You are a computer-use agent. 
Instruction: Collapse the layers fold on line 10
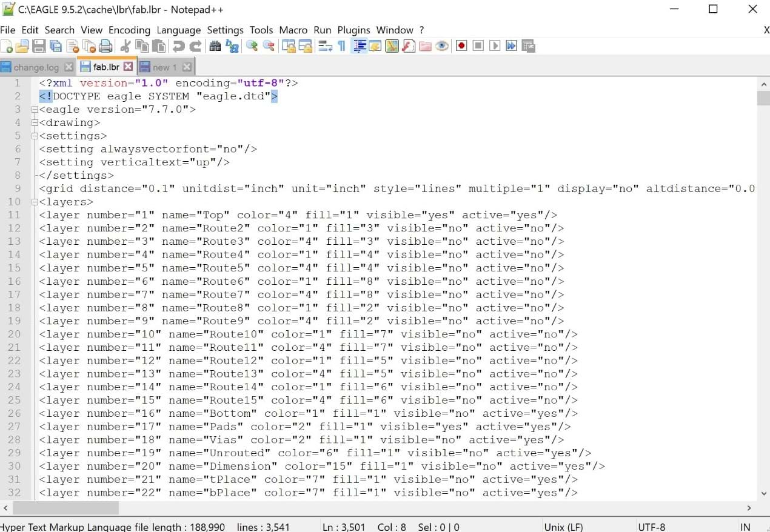(x=35, y=202)
